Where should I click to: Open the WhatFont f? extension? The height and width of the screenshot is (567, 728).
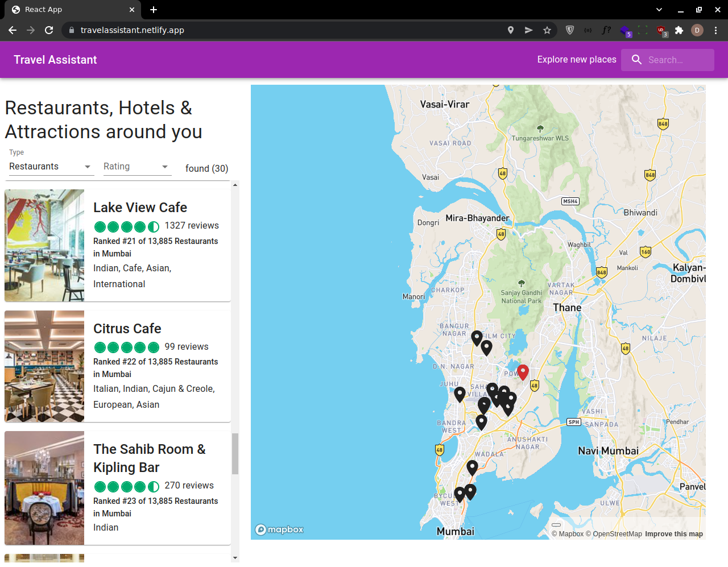[x=606, y=30]
